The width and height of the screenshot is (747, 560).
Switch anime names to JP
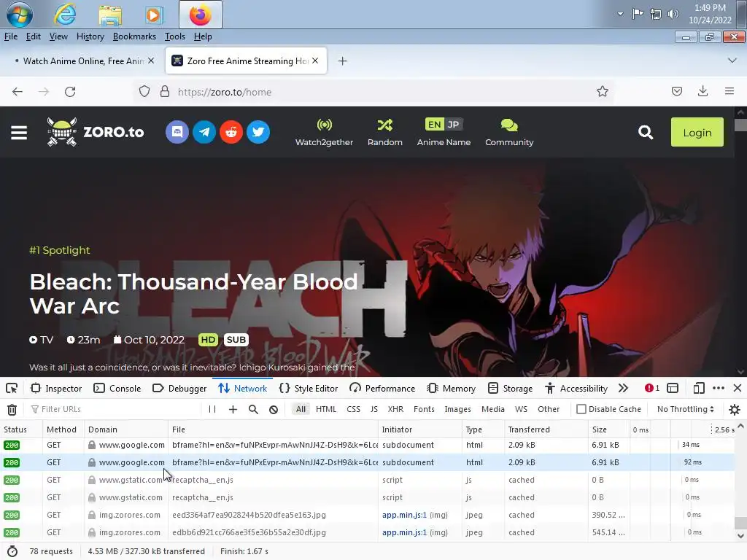point(454,125)
